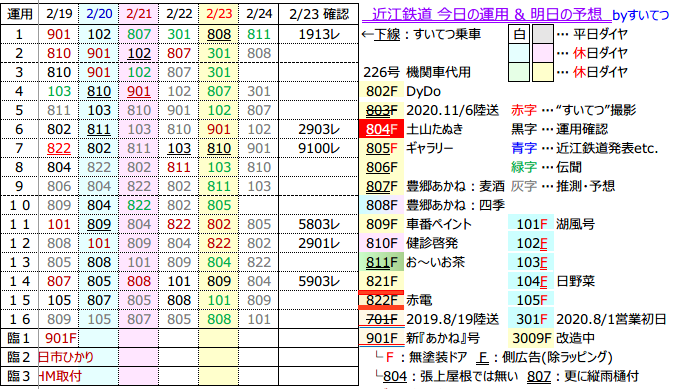Select the 2/22 column header
The width and height of the screenshot is (676, 389).
pos(179,14)
